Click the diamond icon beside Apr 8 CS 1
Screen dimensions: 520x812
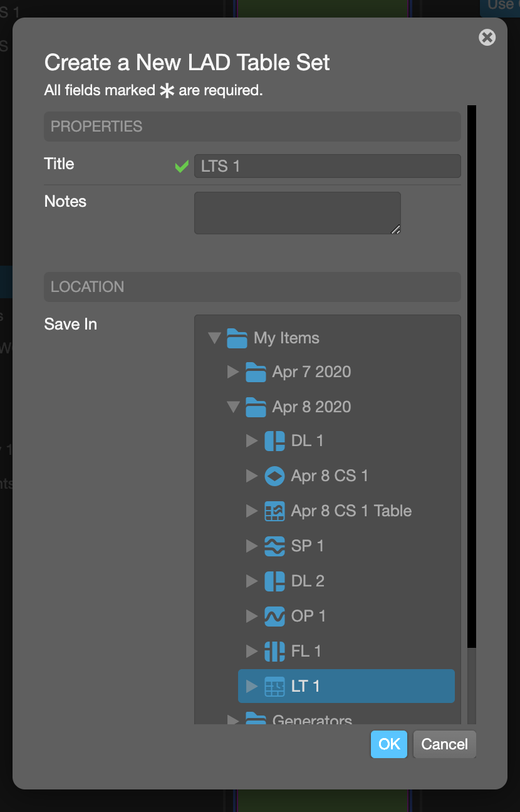tap(274, 476)
